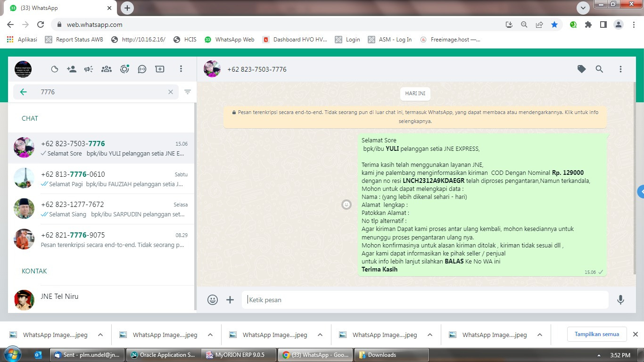The height and width of the screenshot is (362, 644).
Task: Bookmark this page with star icon
Action: pyautogui.click(x=554, y=25)
